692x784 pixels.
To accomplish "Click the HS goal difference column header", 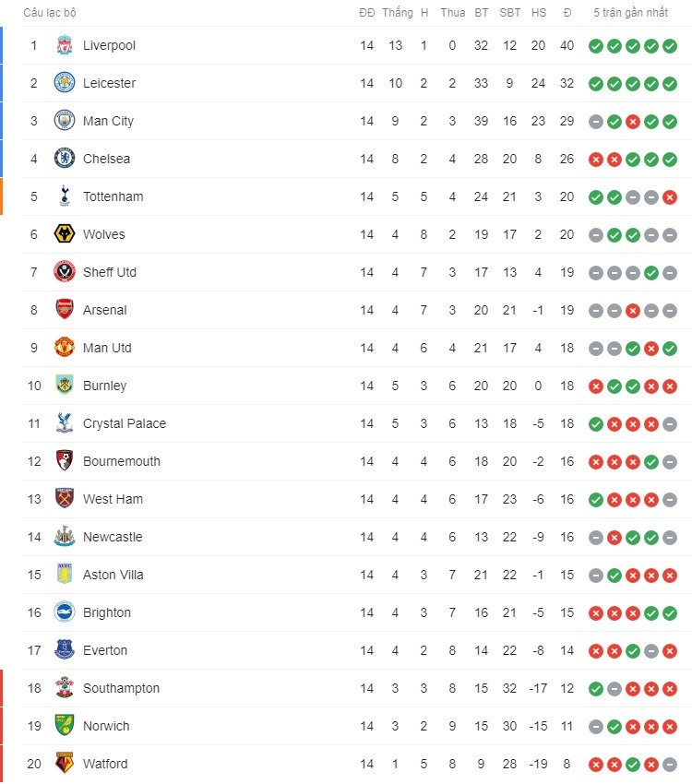I will click(x=539, y=13).
